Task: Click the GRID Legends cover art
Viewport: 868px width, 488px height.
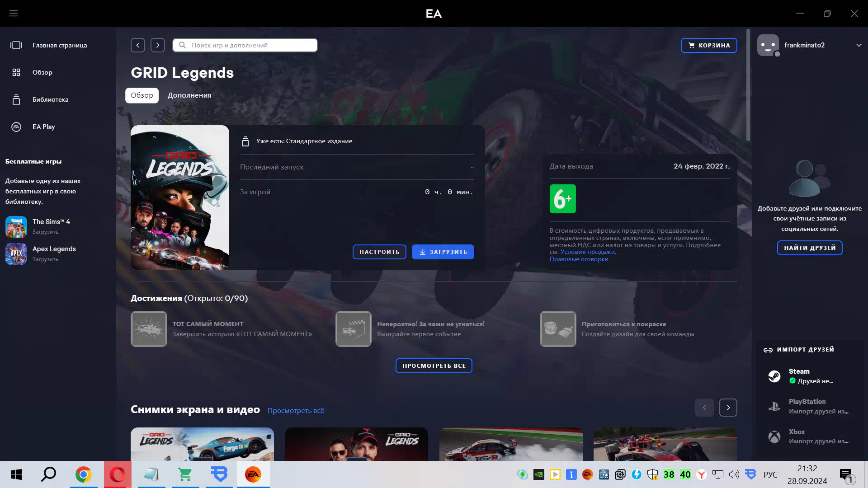Action: pos(180,197)
